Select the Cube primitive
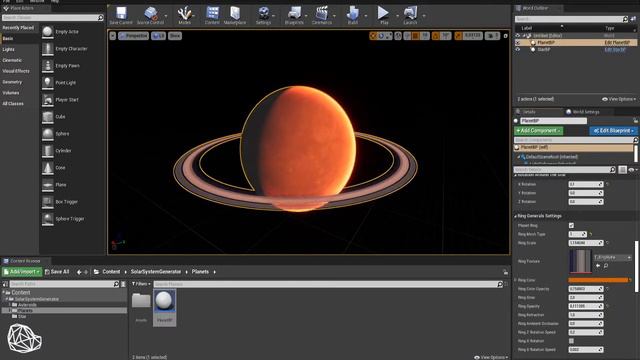This screenshot has width=640, height=360. pyautogui.click(x=48, y=117)
